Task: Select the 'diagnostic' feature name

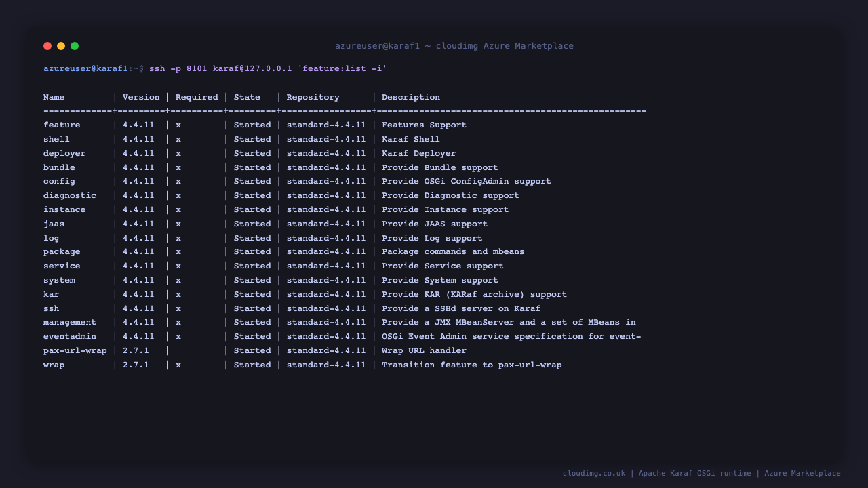Action: pos(70,195)
